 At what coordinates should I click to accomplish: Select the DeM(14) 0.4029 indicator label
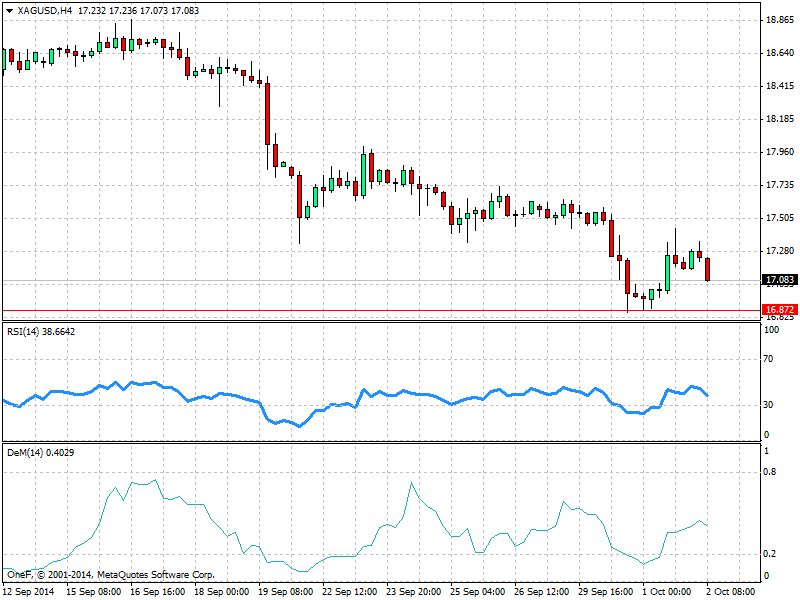click(x=40, y=453)
